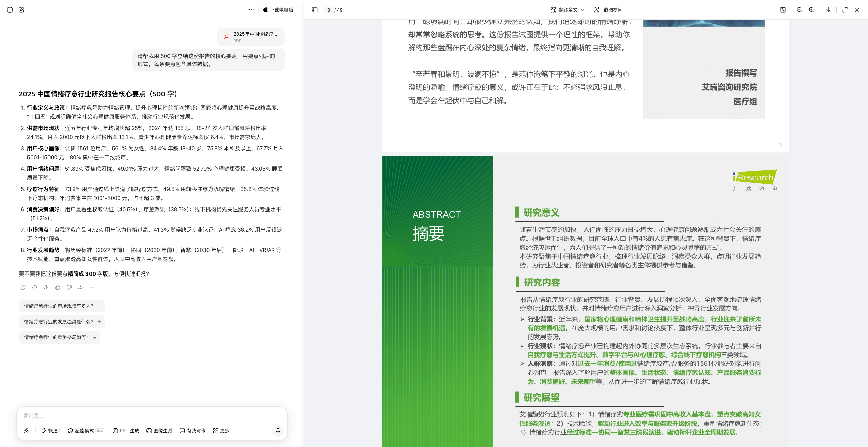Adjust PDF zoom with zoom in control
This screenshot has width=868, height=447.
click(x=811, y=10)
